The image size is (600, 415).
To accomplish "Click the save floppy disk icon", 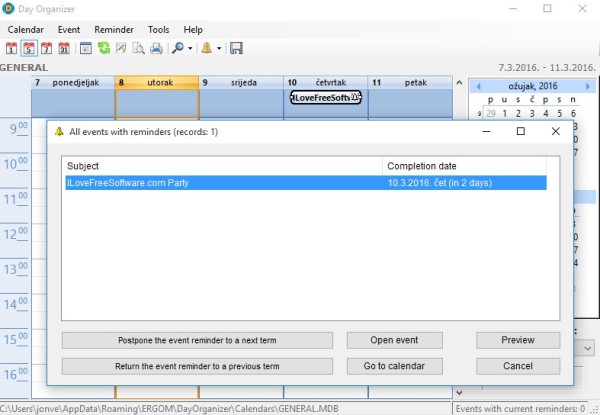I will [x=236, y=48].
